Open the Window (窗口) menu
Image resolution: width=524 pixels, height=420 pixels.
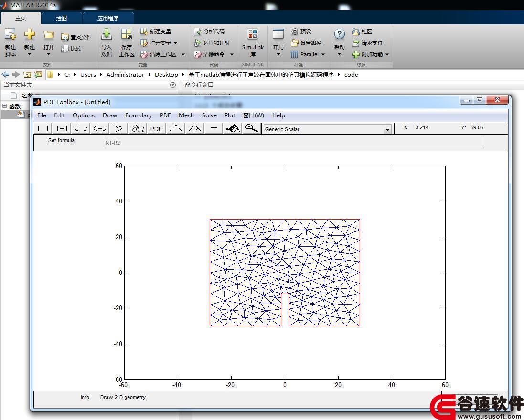(x=253, y=115)
